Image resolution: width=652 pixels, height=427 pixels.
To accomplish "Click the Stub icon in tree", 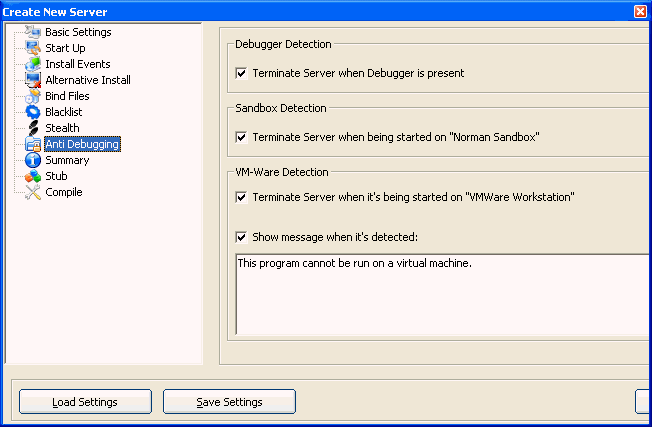I will tap(33, 176).
